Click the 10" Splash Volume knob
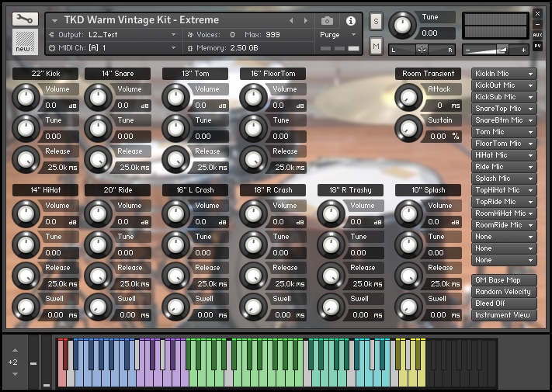 point(408,213)
